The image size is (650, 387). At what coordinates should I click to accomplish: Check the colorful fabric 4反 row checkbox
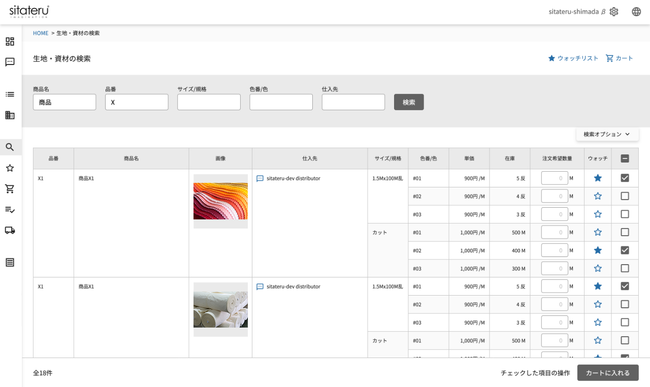[625, 196]
